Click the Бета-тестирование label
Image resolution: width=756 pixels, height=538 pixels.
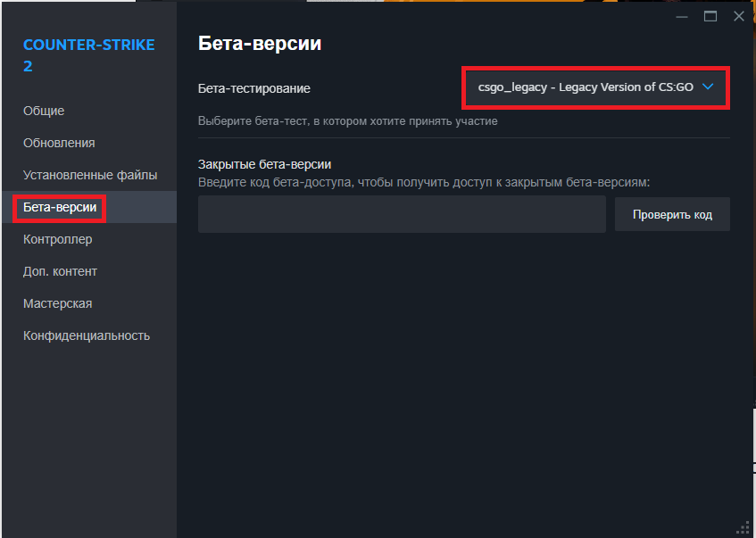click(254, 88)
